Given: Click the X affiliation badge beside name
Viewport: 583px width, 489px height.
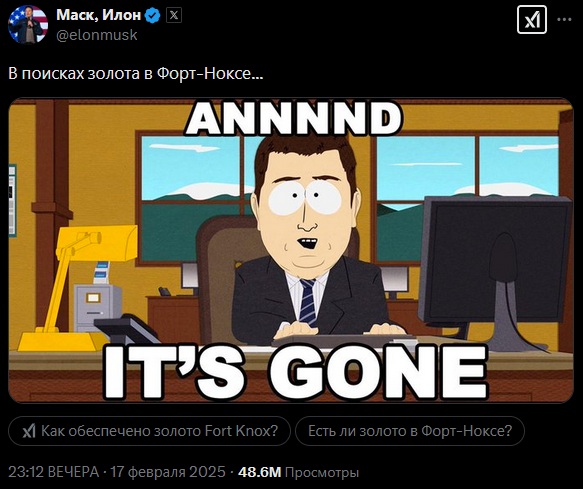Looking at the screenshot, I should coord(174,16).
